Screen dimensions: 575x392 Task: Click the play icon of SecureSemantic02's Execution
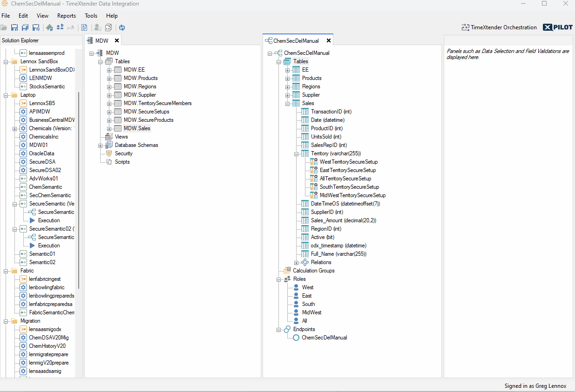coord(33,246)
